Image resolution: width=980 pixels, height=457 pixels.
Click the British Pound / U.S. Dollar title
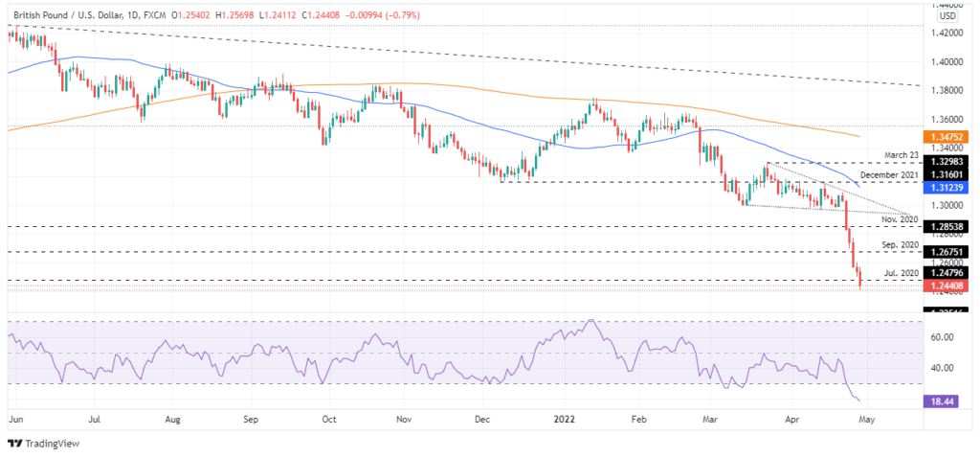pyautogui.click(x=57, y=14)
